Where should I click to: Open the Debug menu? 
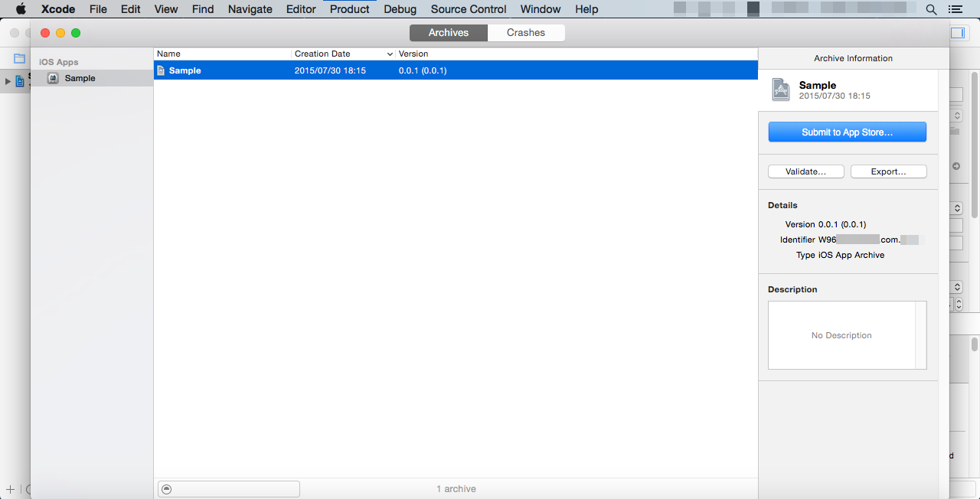click(x=400, y=9)
